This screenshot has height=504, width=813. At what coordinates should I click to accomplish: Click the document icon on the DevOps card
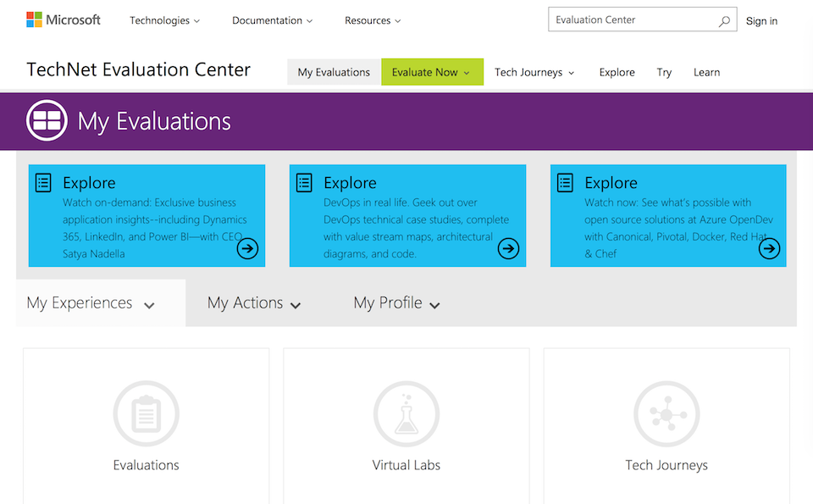[x=304, y=182]
